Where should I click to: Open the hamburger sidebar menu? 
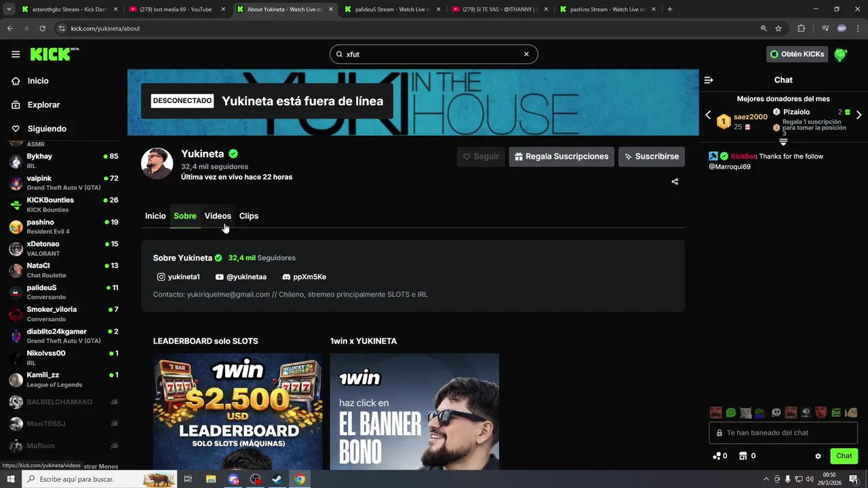[16, 54]
